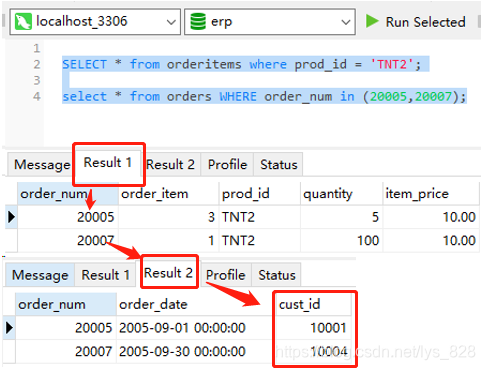Open the Profile tab in lower result panel

(225, 275)
